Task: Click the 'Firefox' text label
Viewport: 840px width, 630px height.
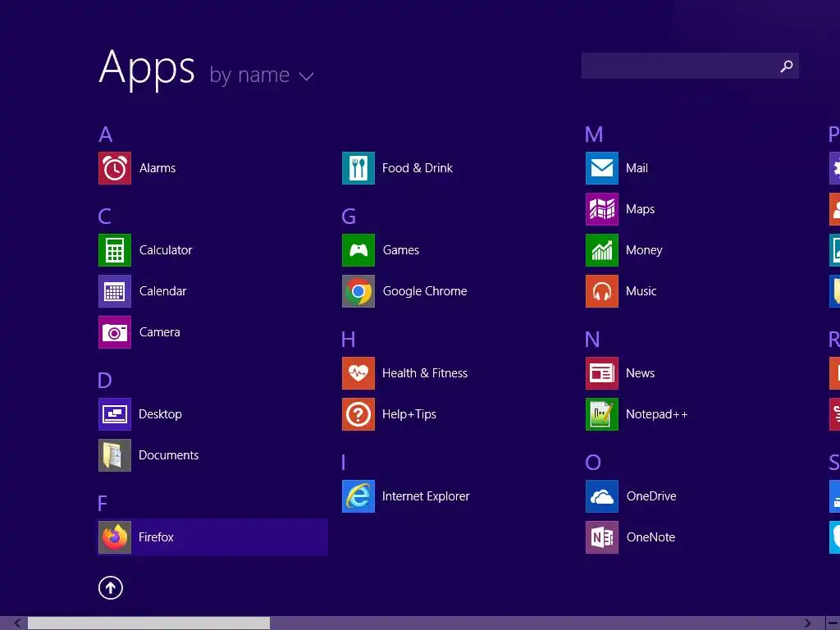Action: (156, 537)
